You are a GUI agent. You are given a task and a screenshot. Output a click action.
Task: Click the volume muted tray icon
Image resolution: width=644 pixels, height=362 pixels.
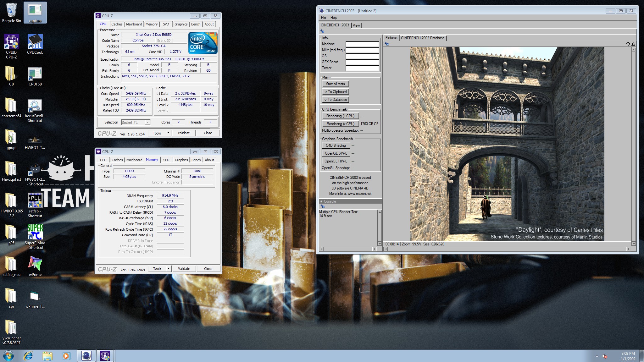(605, 356)
